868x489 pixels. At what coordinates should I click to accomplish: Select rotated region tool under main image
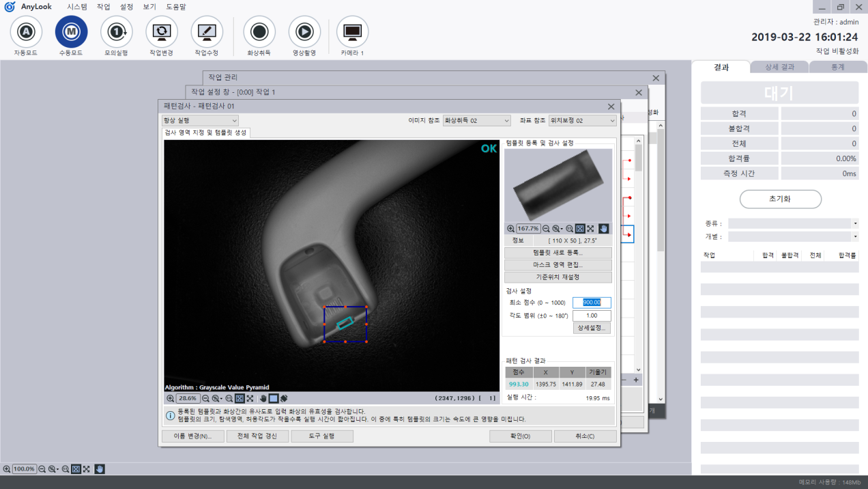coord(283,398)
